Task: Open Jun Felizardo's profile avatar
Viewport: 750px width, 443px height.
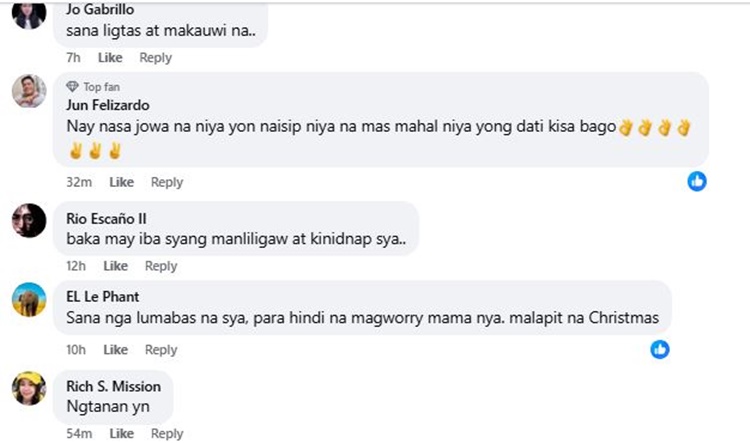Action: click(x=29, y=91)
